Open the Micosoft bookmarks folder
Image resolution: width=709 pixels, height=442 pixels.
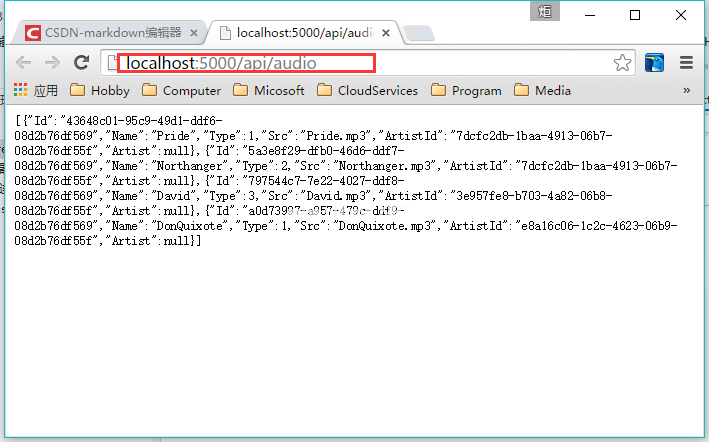tap(268, 90)
